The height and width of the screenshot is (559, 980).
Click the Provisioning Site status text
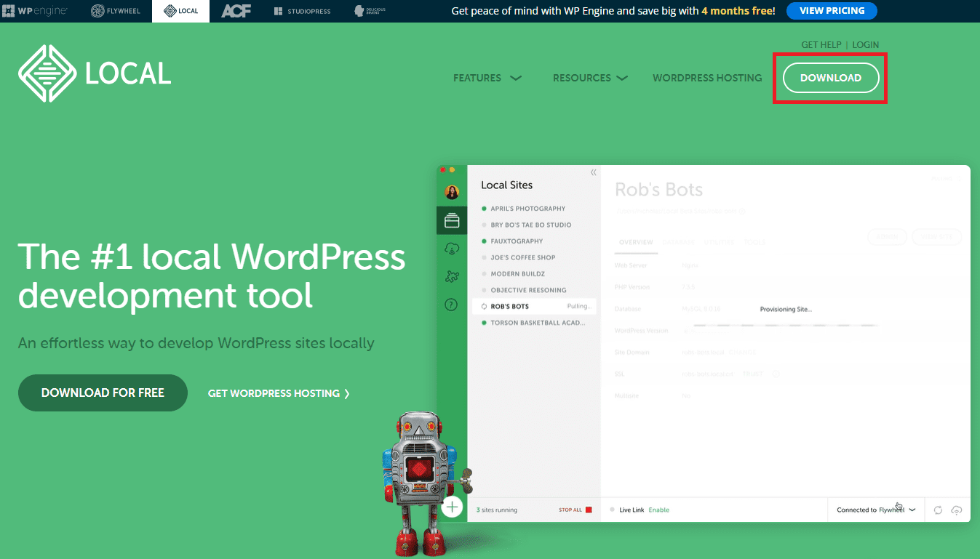786,309
